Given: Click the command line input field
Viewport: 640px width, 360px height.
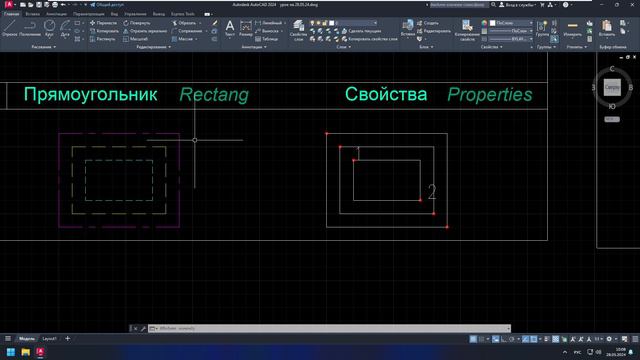Looking at the screenshot, I should pos(331,328).
